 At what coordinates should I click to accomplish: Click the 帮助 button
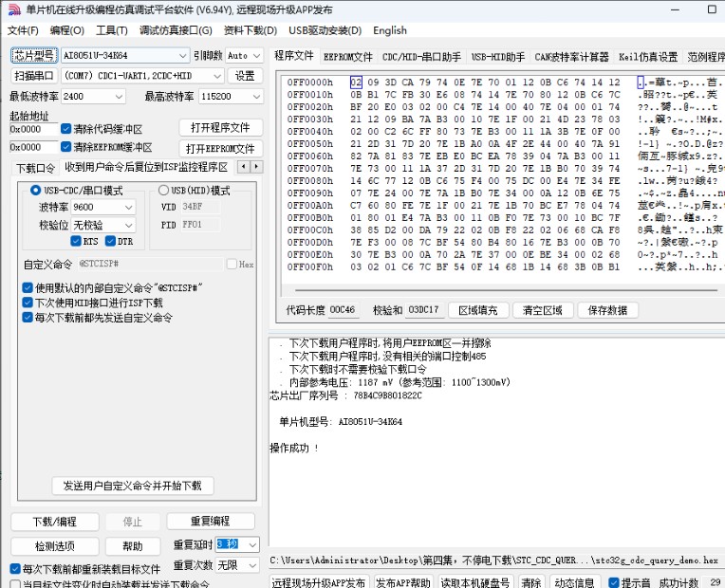pyautogui.click(x=133, y=546)
